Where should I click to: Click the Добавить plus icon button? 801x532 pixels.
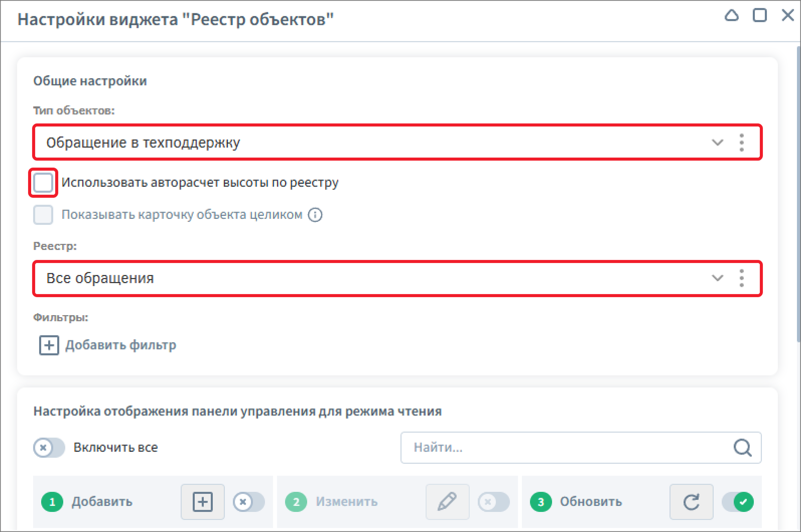point(203,501)
